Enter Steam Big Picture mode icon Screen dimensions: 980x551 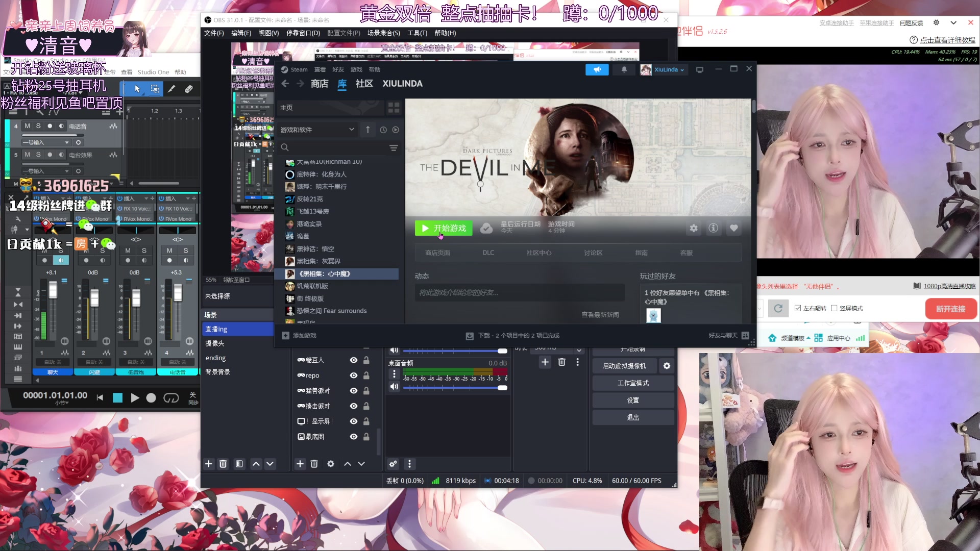[700, 69]
